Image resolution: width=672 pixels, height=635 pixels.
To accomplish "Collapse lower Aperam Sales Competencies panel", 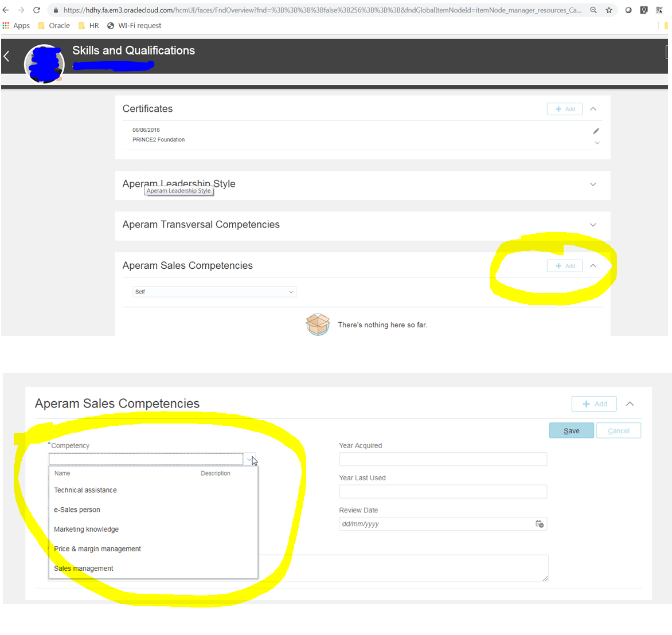I will tap(630, 403).
